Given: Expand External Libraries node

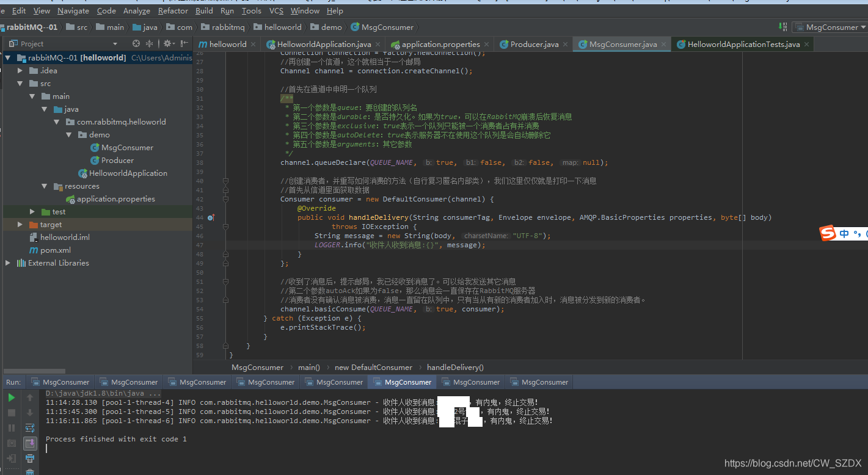Looking at the screenshot, I should (8, 263).
